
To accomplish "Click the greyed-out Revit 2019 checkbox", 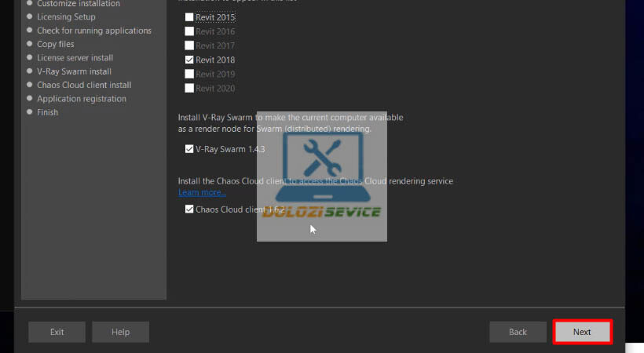I will pyautogui.click(x=189, y=74).
